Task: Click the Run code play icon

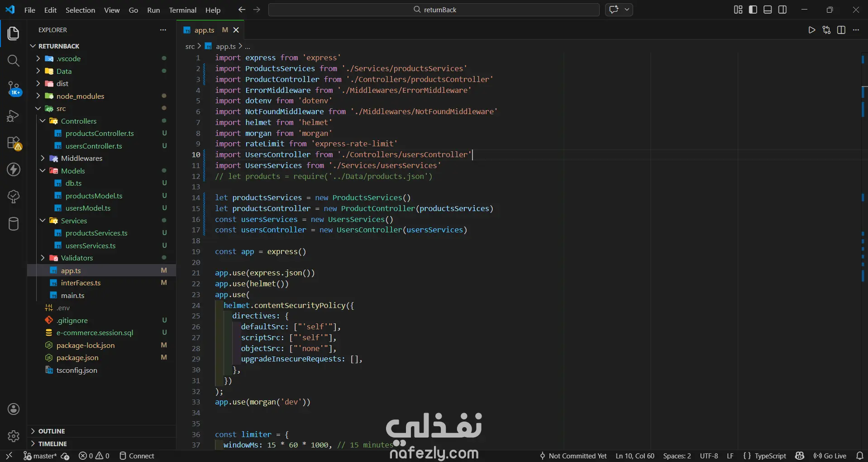Action: pyautogui.click(x=812, y=30)
